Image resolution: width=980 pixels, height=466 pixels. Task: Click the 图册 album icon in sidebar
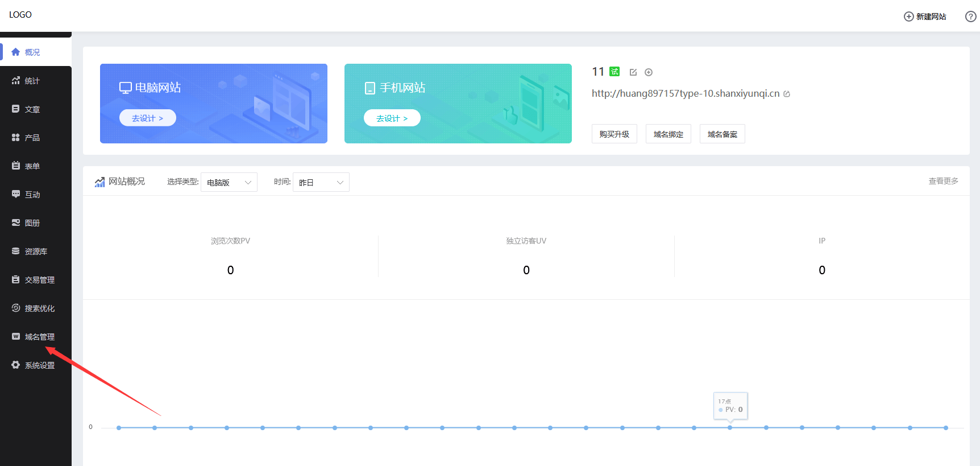(x=16, y=222)
